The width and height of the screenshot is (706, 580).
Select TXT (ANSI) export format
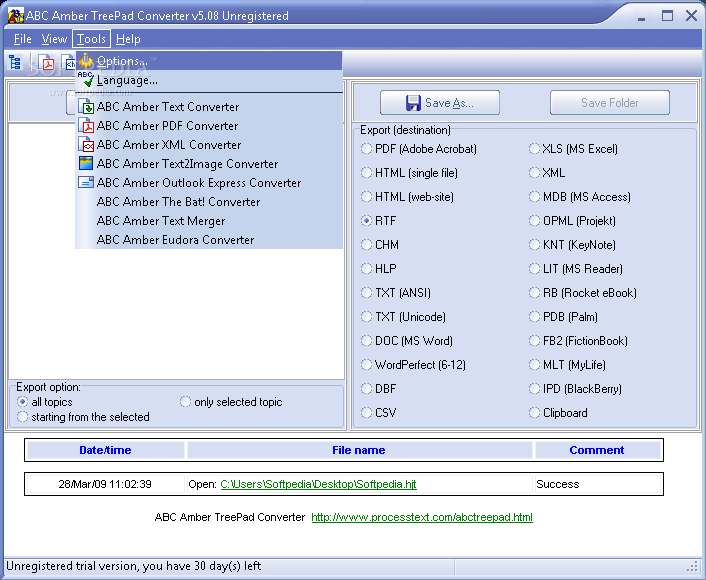pyautogui.click(x=396, y=293)
